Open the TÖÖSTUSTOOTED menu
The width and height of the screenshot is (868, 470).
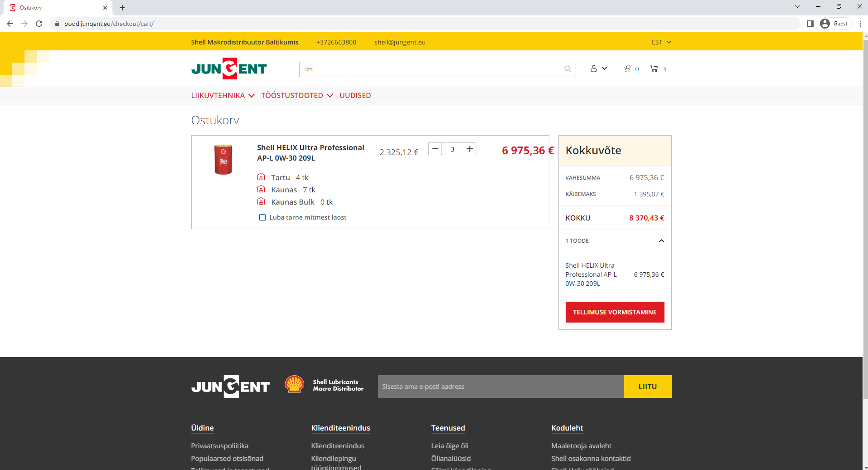(x=297, y=95)
